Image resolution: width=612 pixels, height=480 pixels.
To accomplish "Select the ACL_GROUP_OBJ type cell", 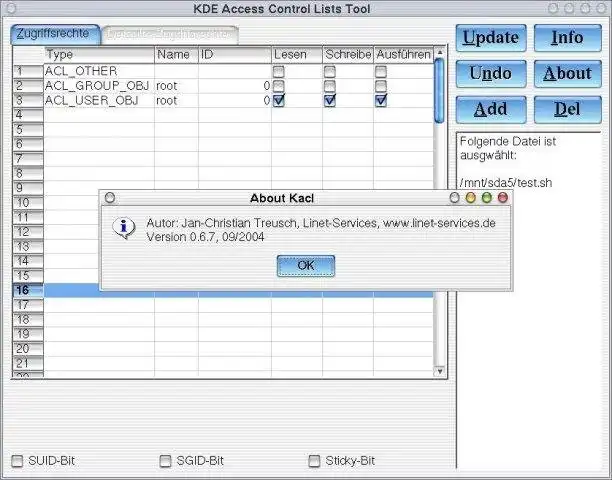I will (x=99, y=86).
